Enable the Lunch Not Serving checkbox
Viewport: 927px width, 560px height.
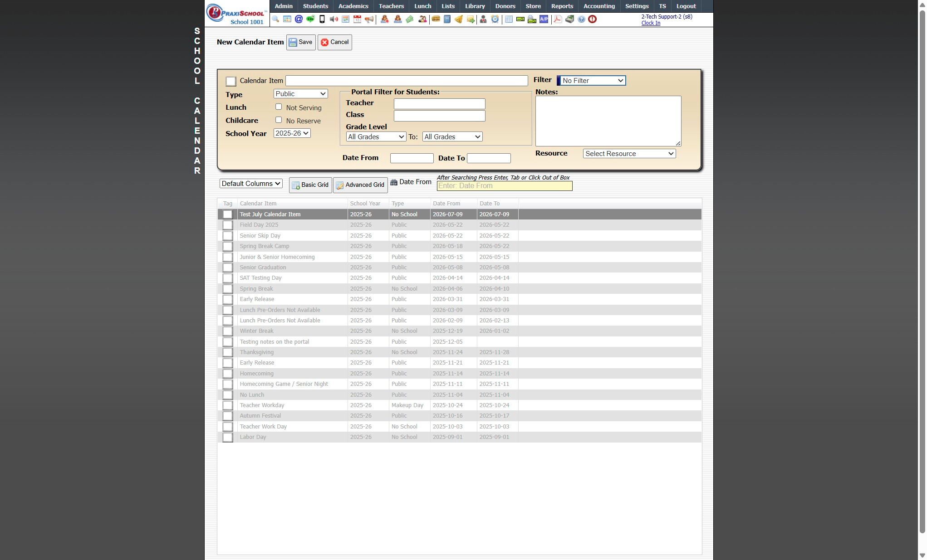[279, 107]
